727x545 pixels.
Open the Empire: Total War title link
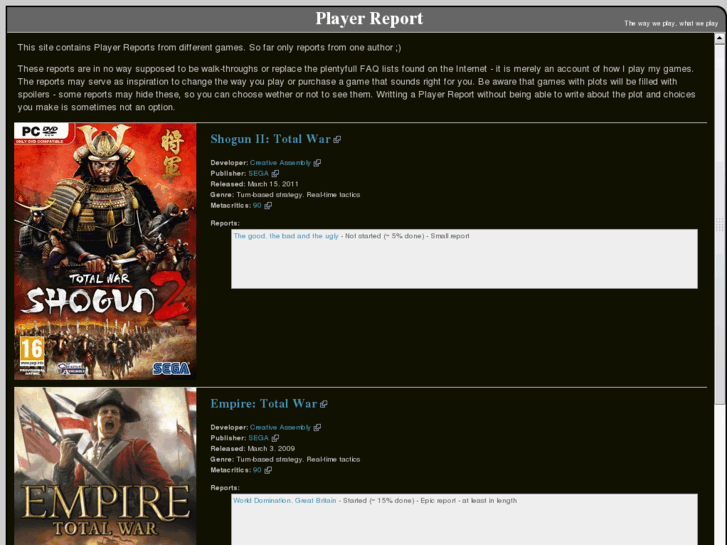(x=264, y=404)
